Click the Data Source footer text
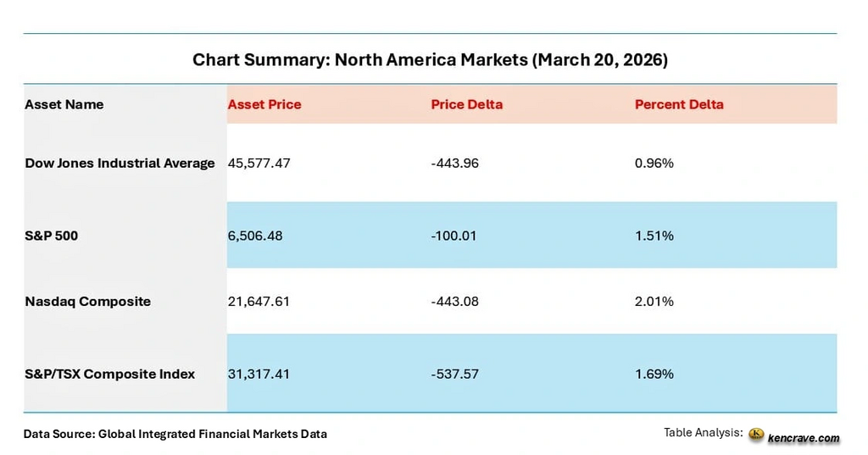Viewport: 868px width, 455px height. point(175,434)
